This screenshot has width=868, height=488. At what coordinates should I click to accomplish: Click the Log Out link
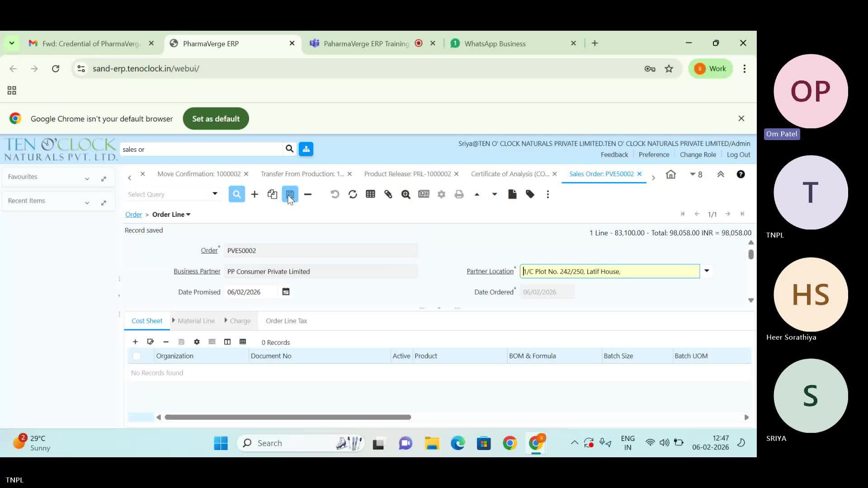739,155
